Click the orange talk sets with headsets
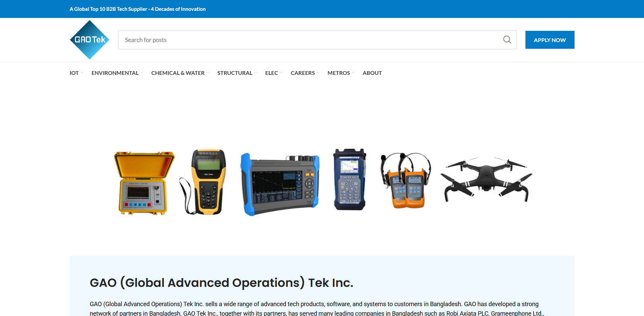The width and height of the screenshot is (644, 316). point(406,180)
